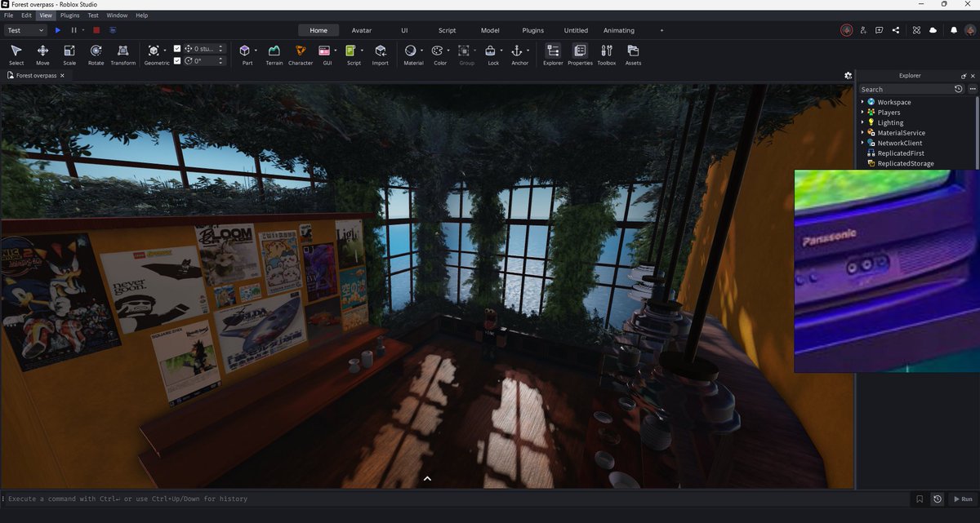
Task: Click the Anchor tool icon
Action: click(517, 51)
